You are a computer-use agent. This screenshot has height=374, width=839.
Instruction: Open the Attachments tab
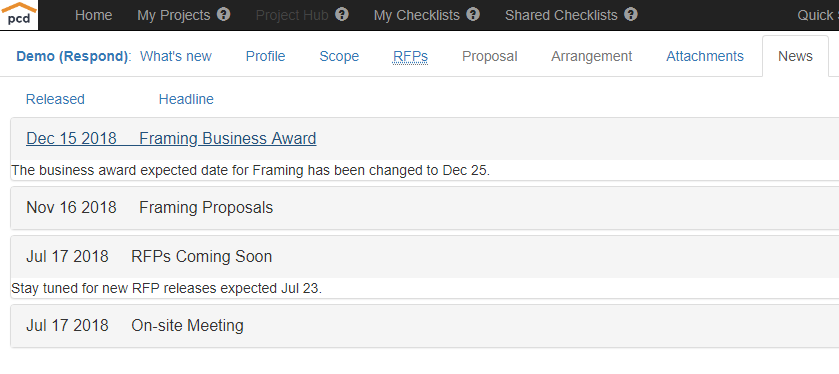click(705, 56)
